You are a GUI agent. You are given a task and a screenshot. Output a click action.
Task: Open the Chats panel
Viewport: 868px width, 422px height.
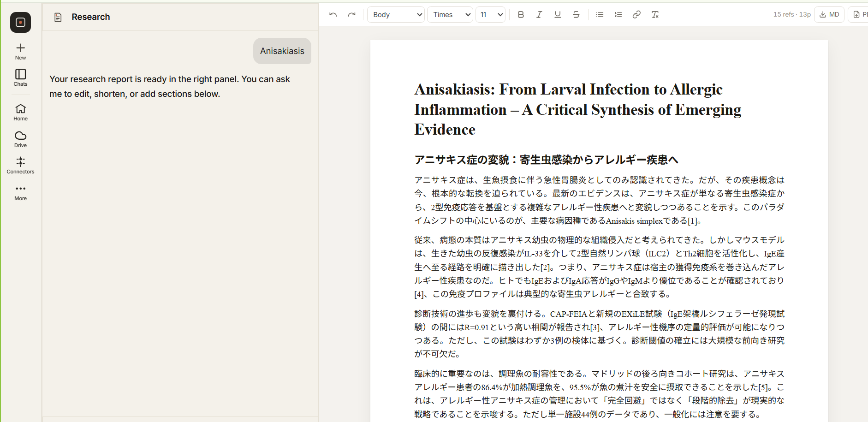tap(21, 77)
